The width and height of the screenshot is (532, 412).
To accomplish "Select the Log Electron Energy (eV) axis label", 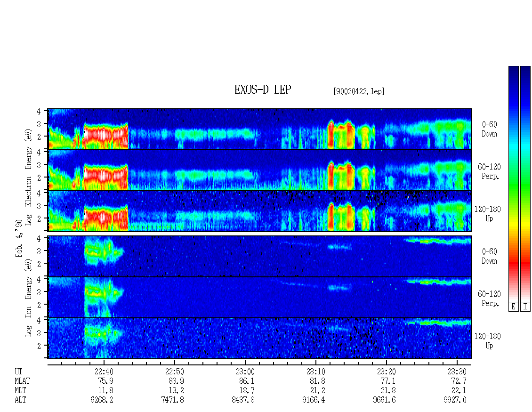I will coord(28,177).
